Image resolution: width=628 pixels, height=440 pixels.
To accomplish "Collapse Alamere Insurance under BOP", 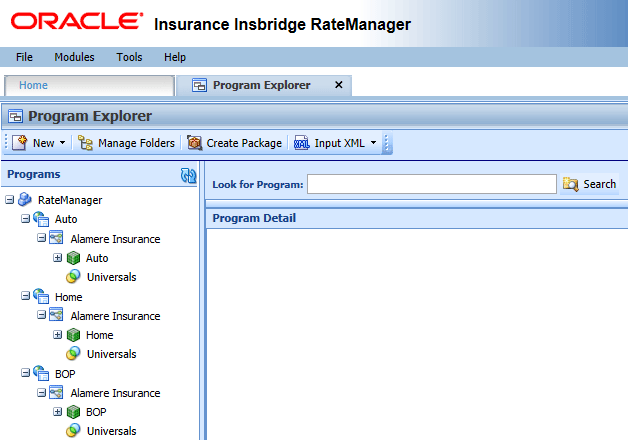I will (42, 392).
